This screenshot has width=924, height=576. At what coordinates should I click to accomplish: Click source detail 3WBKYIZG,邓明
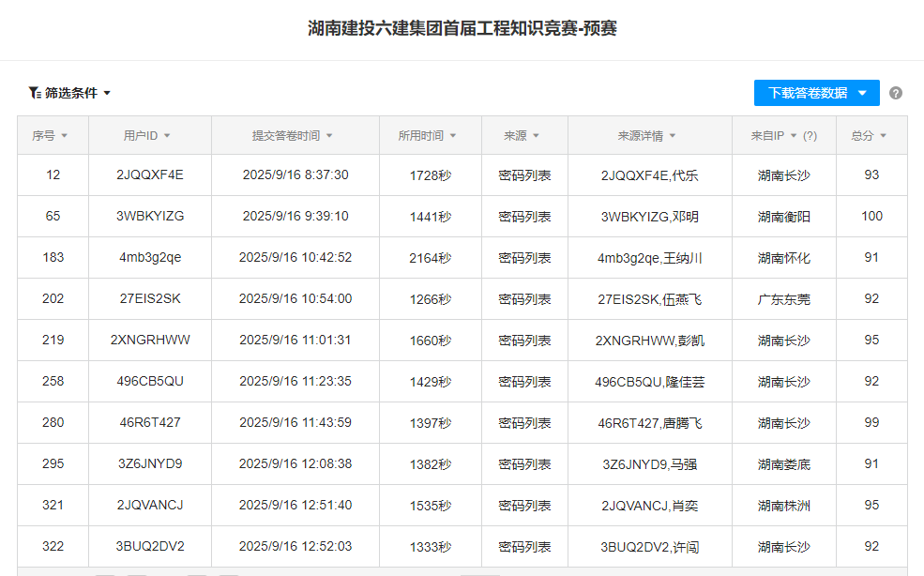tap(649, 217)
